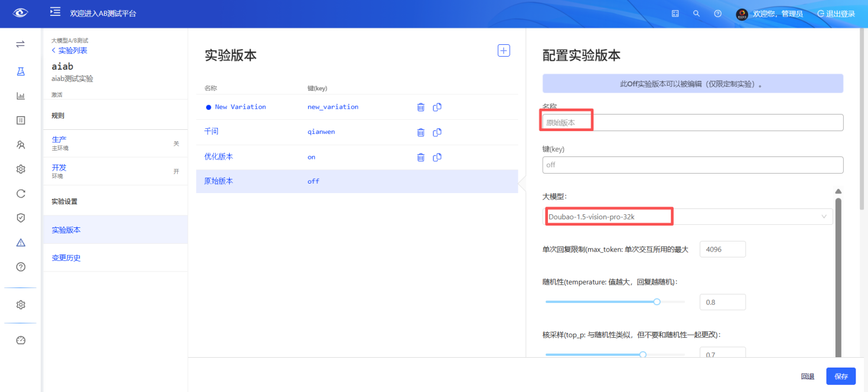
Task: Open the analytics bar-chart icon in sidebar
Action: 20,96
